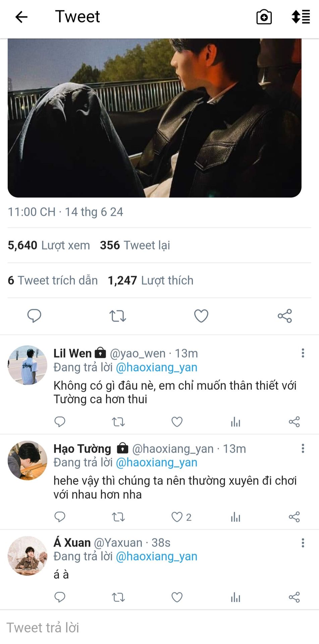319x644 pixels.
Task: Like Hạo Tường's reply with 2 likes
Action: (x=181, y=517)
